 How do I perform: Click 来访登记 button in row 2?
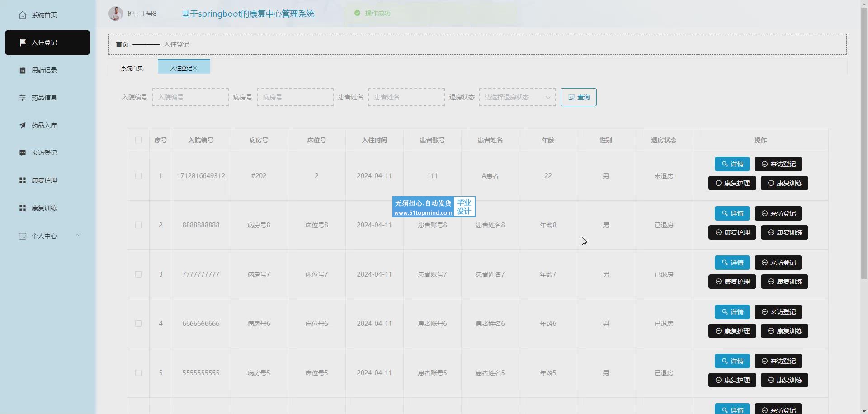pos(778,213)
